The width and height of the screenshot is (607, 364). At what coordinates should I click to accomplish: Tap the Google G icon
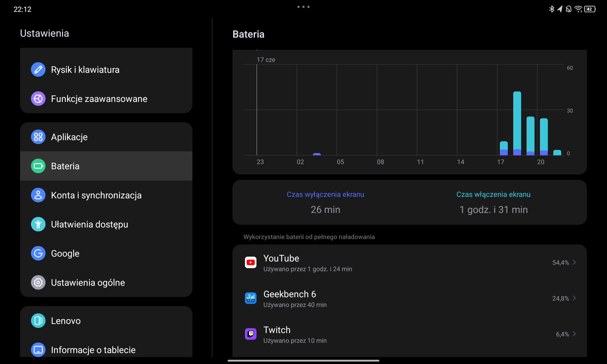38,253
